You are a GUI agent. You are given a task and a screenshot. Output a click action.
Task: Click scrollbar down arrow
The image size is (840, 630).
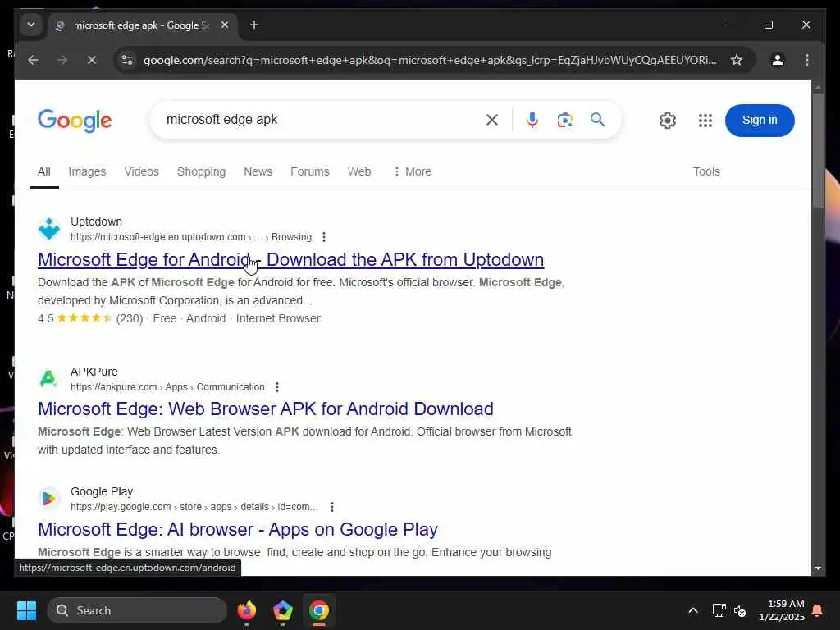[x=818, y=568]
